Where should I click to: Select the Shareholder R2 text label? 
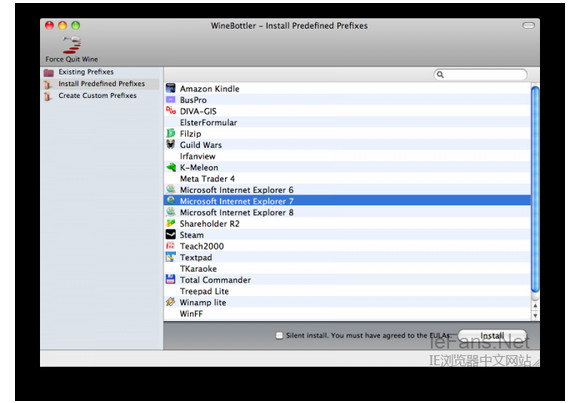[x=210, y=224]
